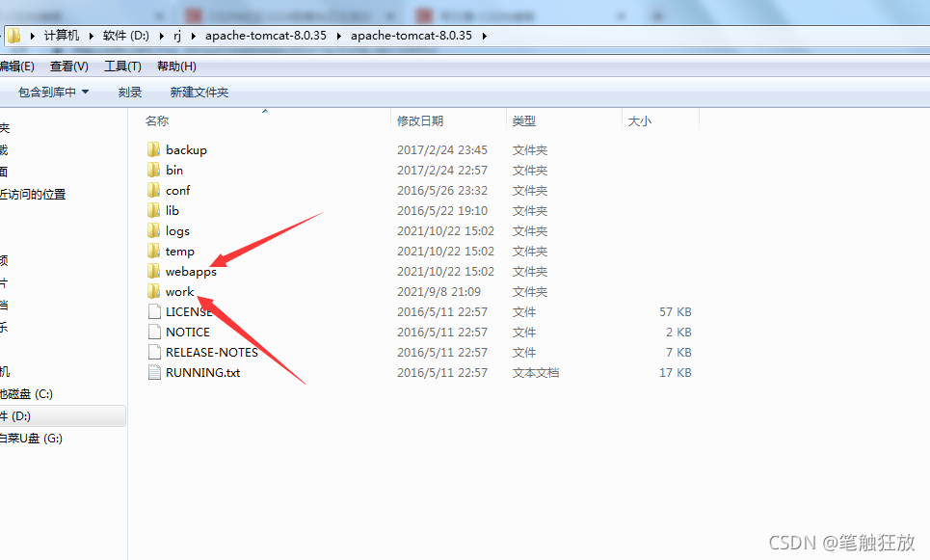Select the lib folder icon

[153, 210]
